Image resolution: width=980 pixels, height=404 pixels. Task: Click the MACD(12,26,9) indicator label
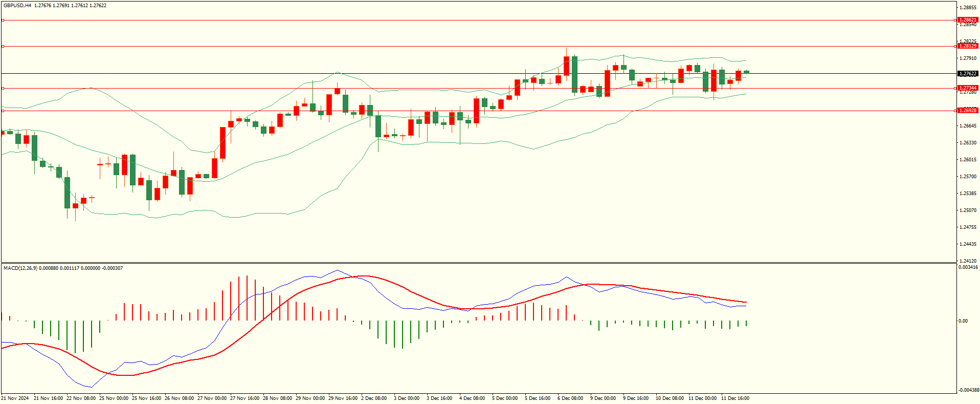click(x=20, y=268)
